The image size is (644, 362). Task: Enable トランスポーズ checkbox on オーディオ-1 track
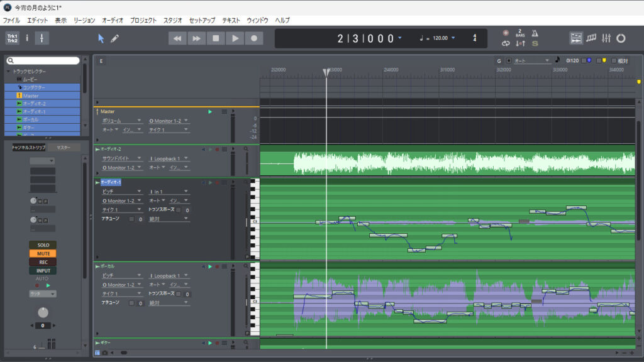tap(179, 210)
